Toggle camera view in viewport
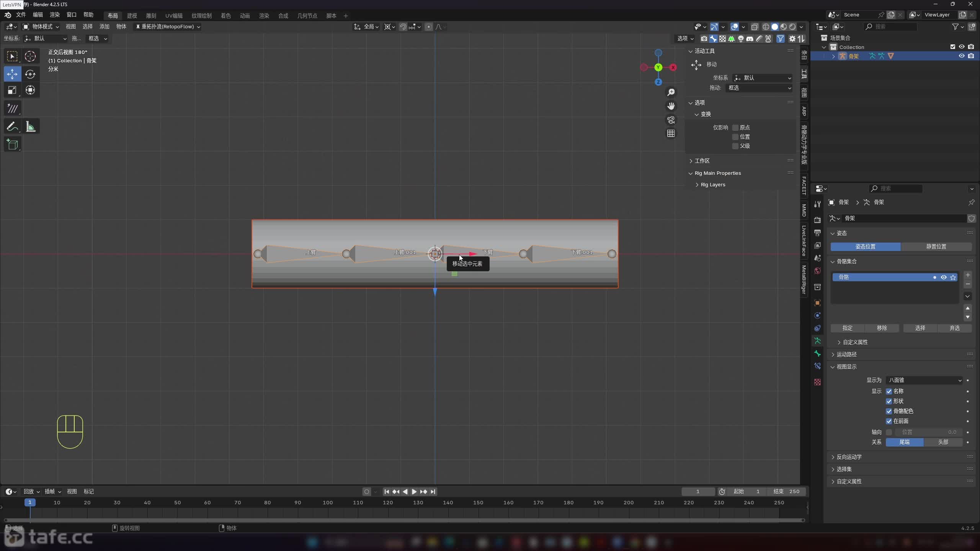This screenshot has height=551, width=980. click(x=671, y=120)
